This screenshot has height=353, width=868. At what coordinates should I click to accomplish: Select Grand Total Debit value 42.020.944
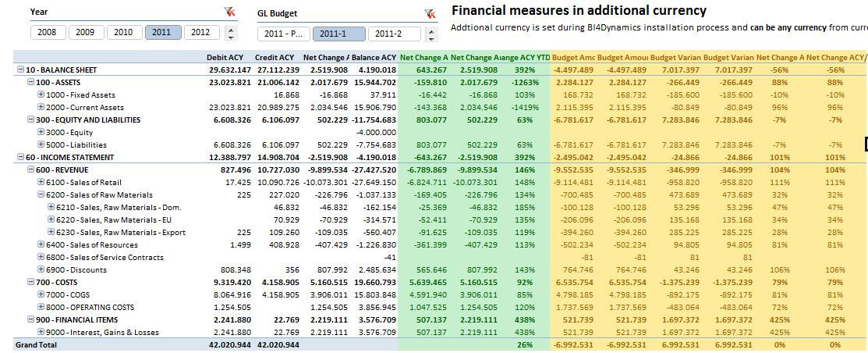click(230, 344)
